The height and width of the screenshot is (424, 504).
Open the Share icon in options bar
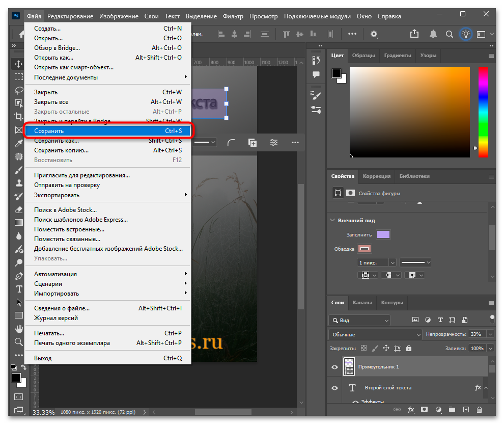tap(414, 34)
